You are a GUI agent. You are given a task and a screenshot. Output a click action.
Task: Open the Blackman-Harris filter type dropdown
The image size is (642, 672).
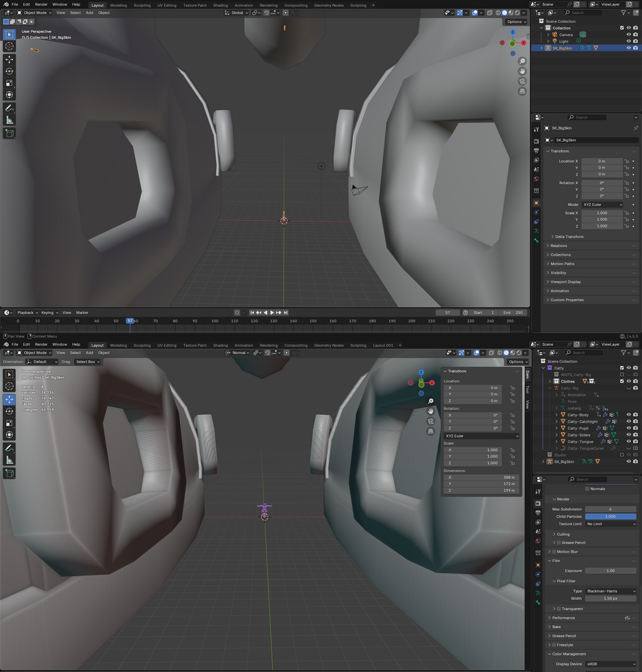(611, 591)
